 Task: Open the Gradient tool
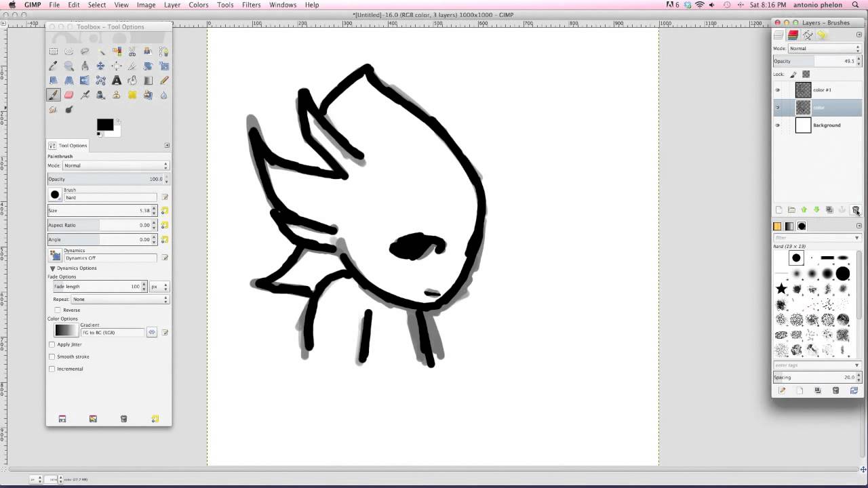point(149,80)
